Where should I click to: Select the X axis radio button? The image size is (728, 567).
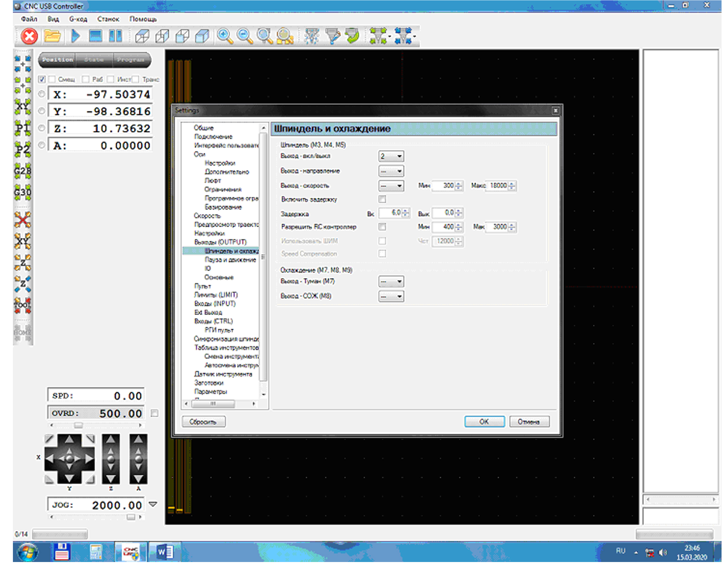coord(41,94)
